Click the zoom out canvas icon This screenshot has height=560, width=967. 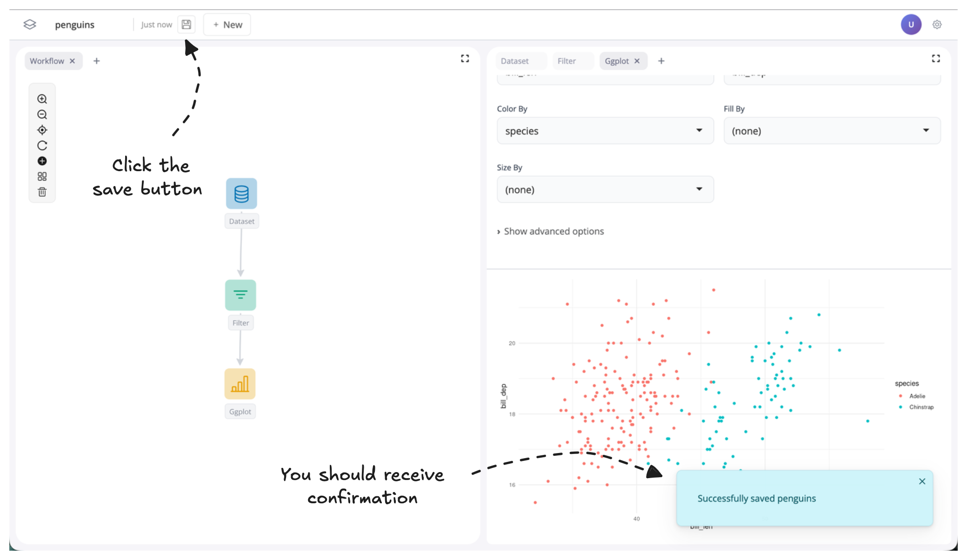pyautogui.click(x=42, y=114)
